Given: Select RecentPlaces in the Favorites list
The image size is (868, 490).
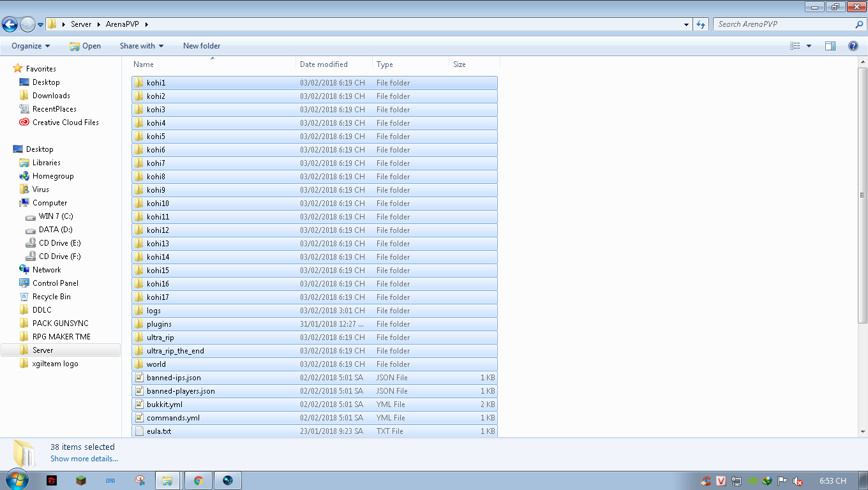Looking at the screenshot, I should [54, 109].
